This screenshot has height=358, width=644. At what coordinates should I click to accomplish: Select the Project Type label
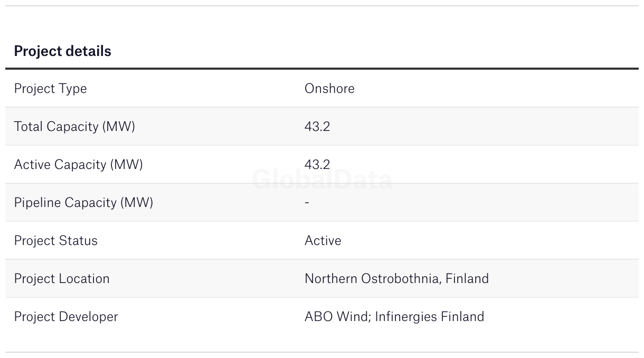pos(50,89)
